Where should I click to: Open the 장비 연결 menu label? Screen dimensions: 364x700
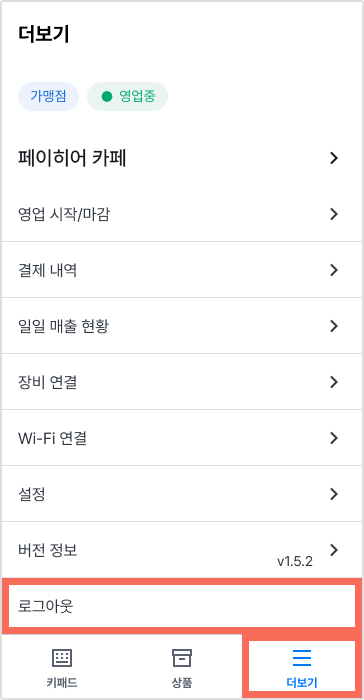tap(48, 382)
